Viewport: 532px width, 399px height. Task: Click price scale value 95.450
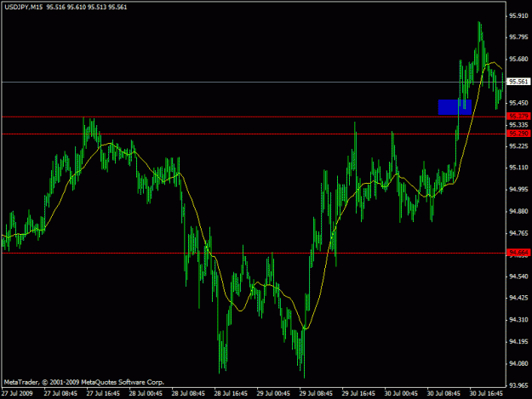[518, 103]
